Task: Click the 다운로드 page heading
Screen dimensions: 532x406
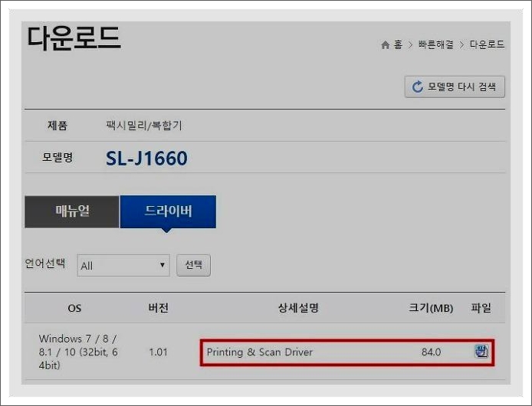Action: (x=74, y=38)
